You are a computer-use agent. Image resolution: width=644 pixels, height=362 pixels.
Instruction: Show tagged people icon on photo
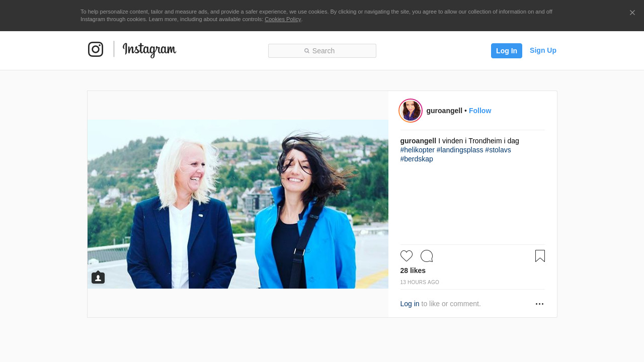pos(98,278)
